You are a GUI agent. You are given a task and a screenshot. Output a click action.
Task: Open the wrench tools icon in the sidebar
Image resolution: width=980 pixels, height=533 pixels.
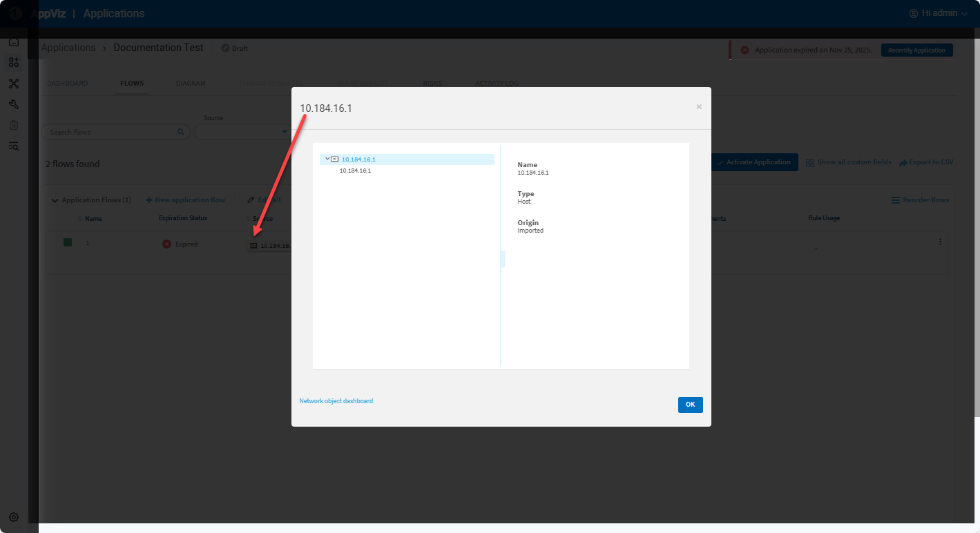click(x=14, y=104)
